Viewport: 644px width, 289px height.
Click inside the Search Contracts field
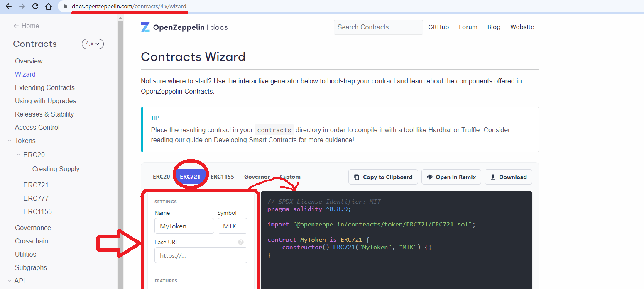click(x=378, y=27)
